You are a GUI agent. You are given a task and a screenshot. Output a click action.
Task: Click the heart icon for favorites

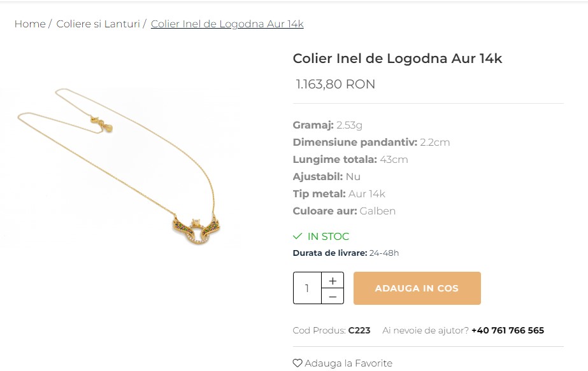point(298,363)
